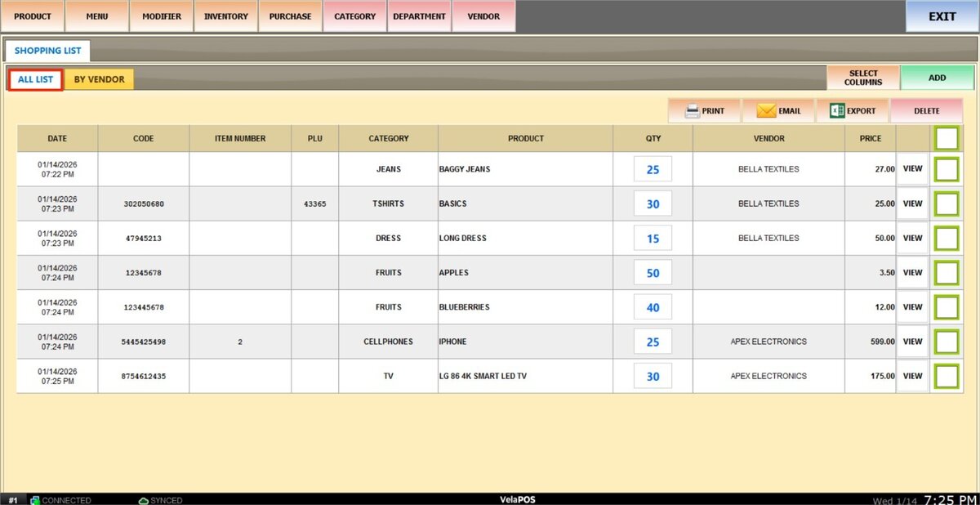
Task: View details of Blueberries item
Action: (x=913, y=307)
